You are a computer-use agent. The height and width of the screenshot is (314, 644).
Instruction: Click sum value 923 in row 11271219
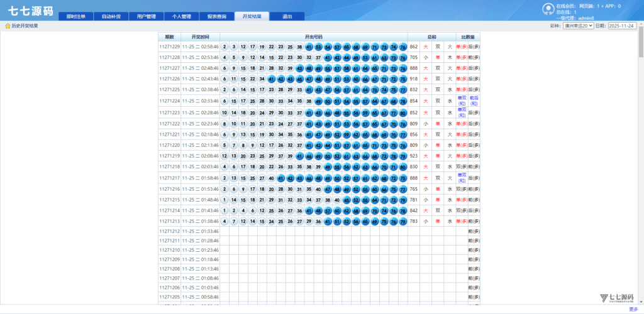click(x=414, y=156)
